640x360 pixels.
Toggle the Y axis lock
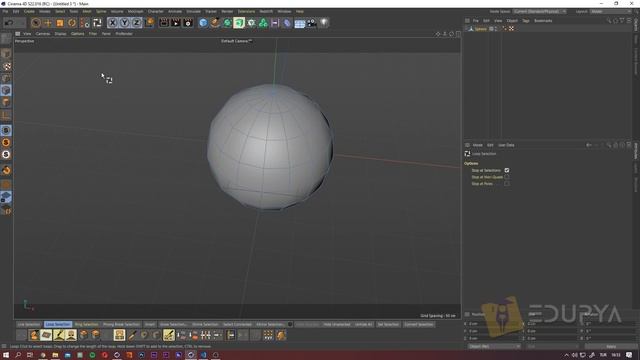(124, 23)
